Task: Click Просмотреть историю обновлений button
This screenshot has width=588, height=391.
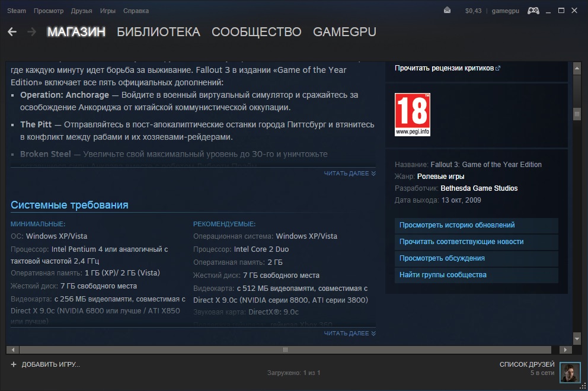Action: [x=476, y=225]
